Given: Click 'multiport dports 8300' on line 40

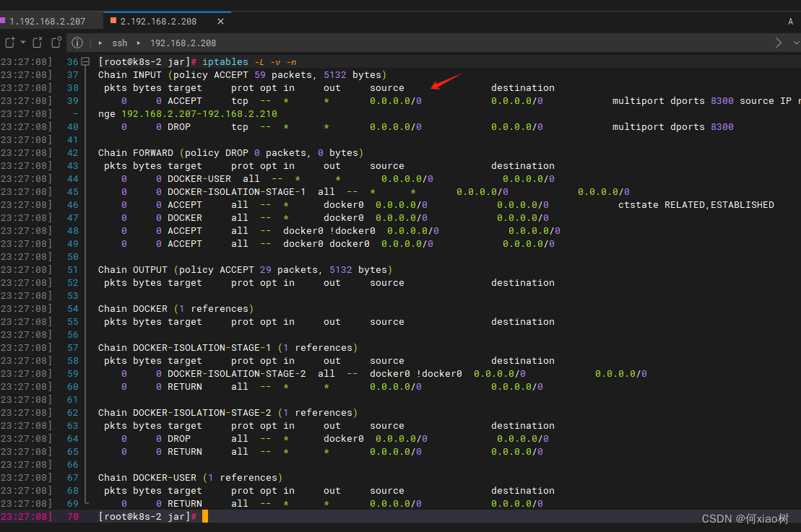Looking at the screenshot, I should pyautogui.click(x=672, y=126).
